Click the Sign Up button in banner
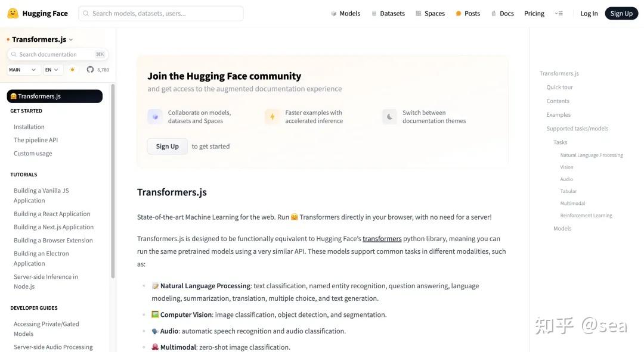 [167, 147]
